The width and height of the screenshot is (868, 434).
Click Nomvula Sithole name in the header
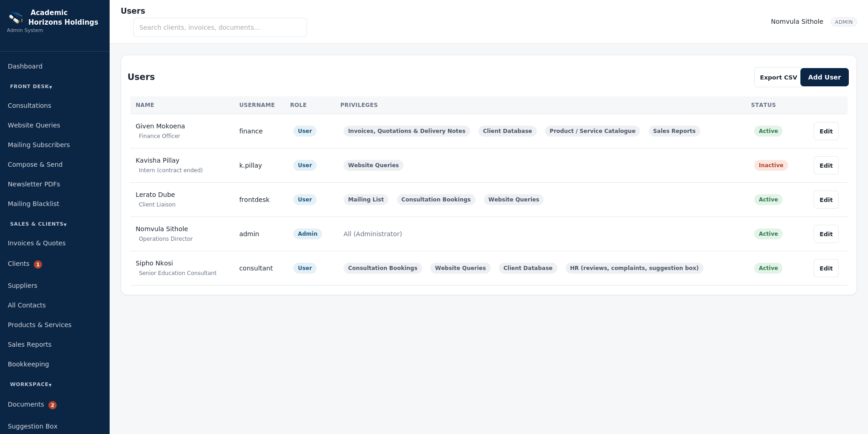[x=797, y=21]
